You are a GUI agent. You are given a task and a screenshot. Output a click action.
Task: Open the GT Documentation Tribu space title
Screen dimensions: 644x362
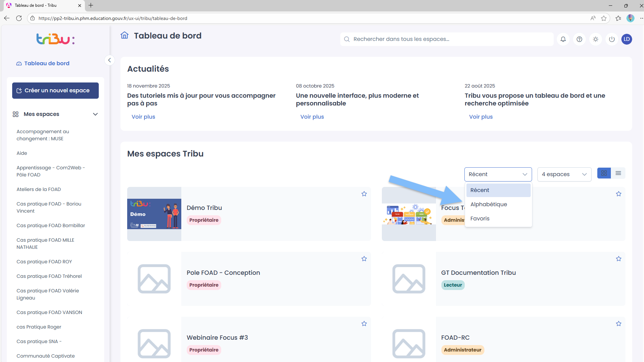click(x=478, y=273)
